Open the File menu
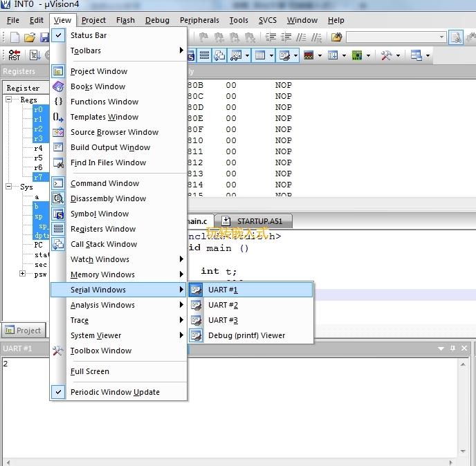The height and width of the screenshot is (466, 476). coord(13,20)
